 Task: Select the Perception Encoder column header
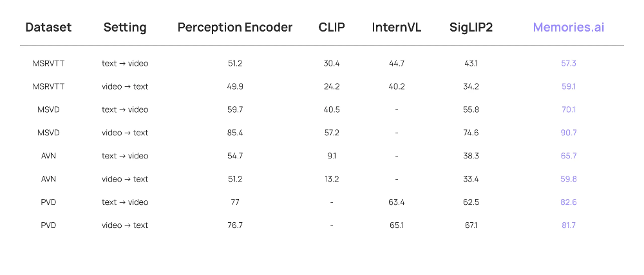pyautogui.click(x=235, y=28)
